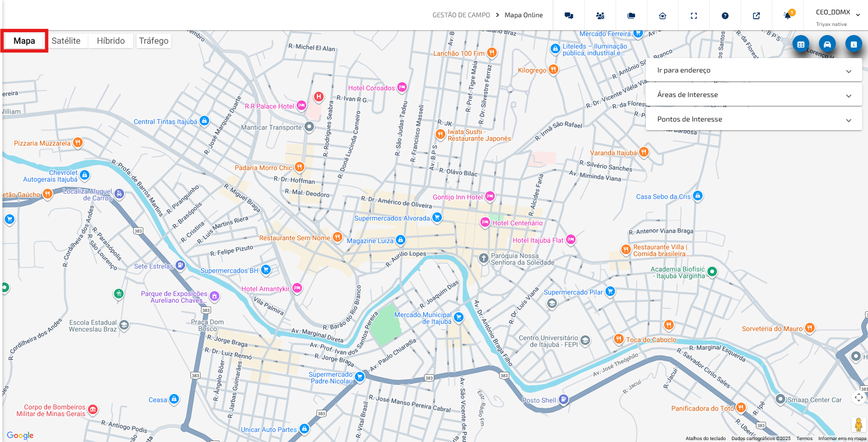Click the Hotel Coroados map pin
This screenshot has height=442, width=868.
(402, 87)
